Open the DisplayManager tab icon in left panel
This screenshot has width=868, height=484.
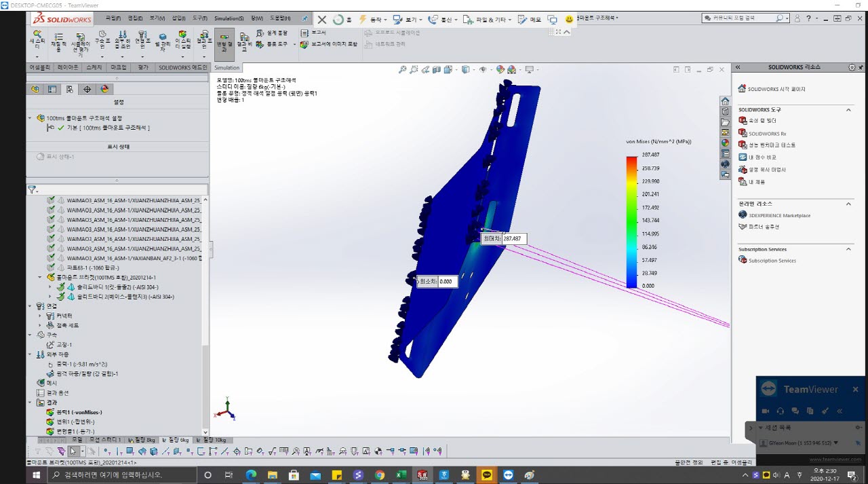pos(104,89)
